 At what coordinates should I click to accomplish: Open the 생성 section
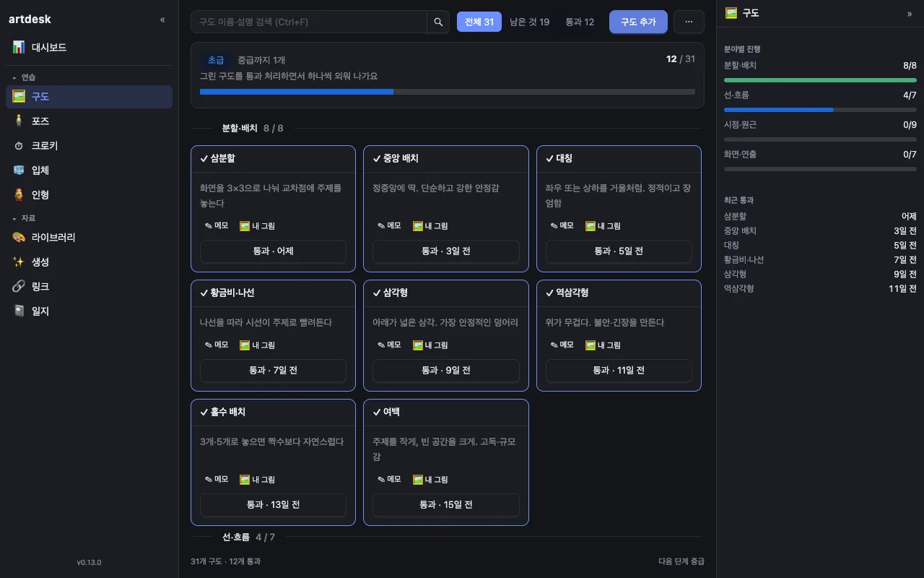(89, 262)
